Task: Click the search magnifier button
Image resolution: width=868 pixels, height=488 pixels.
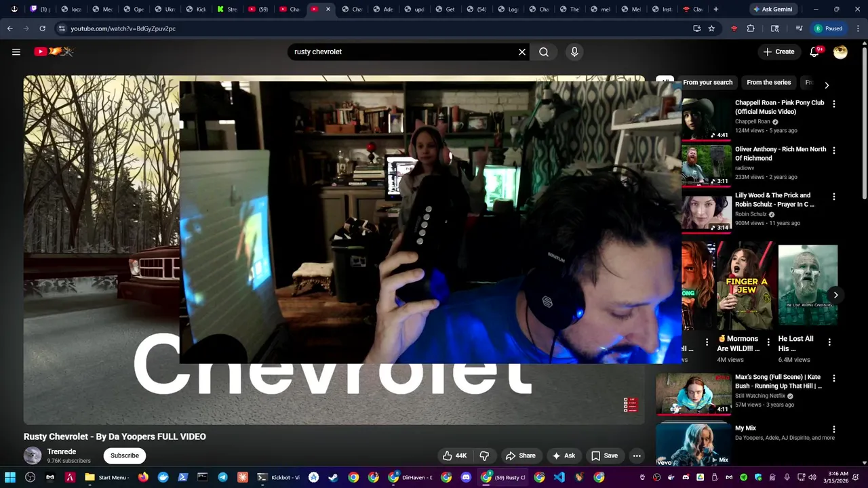Action: [544, 52]
